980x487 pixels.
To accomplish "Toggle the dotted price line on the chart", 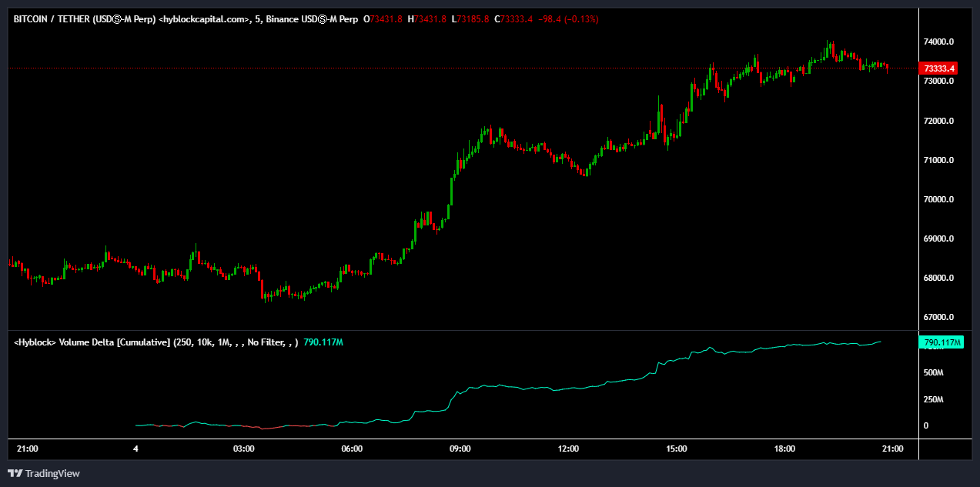I will tap(462, 68).
